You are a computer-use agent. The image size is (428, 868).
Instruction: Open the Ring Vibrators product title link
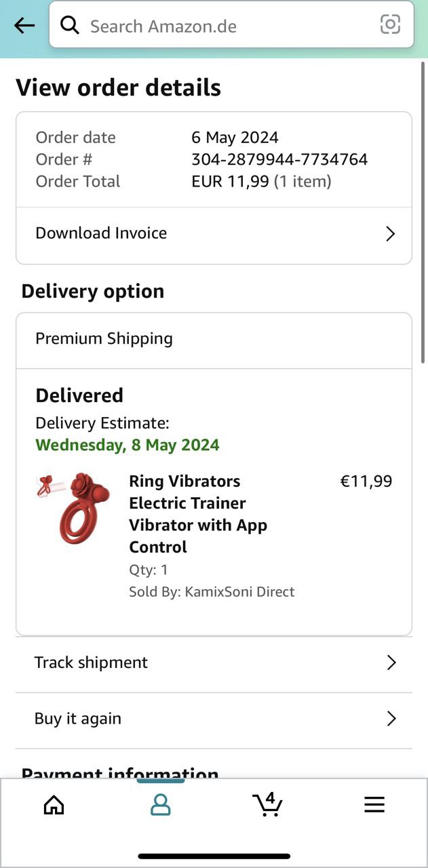pyautogui.click(x=198, y=513)
